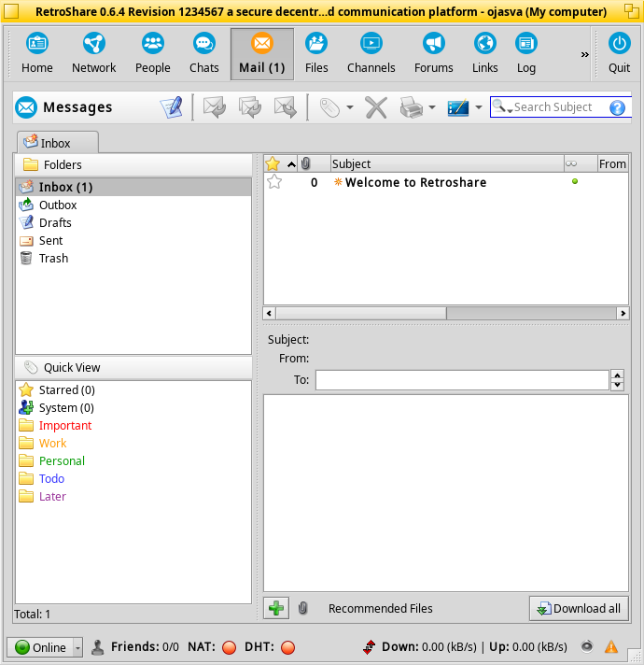Click the Quick View panel header

133,367
